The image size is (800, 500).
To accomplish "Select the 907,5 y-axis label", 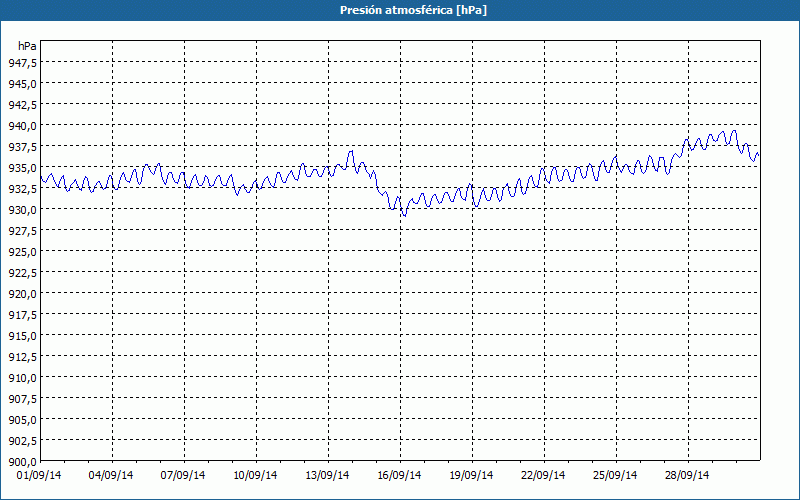I will (22, 399).
